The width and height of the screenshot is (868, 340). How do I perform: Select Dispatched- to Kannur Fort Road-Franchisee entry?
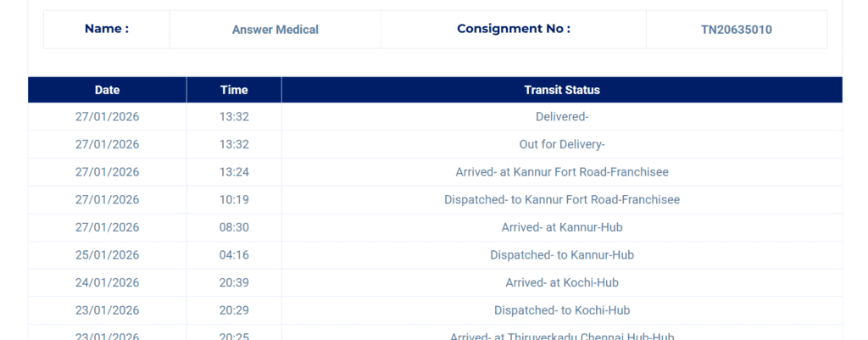click(x=561, y=200)
